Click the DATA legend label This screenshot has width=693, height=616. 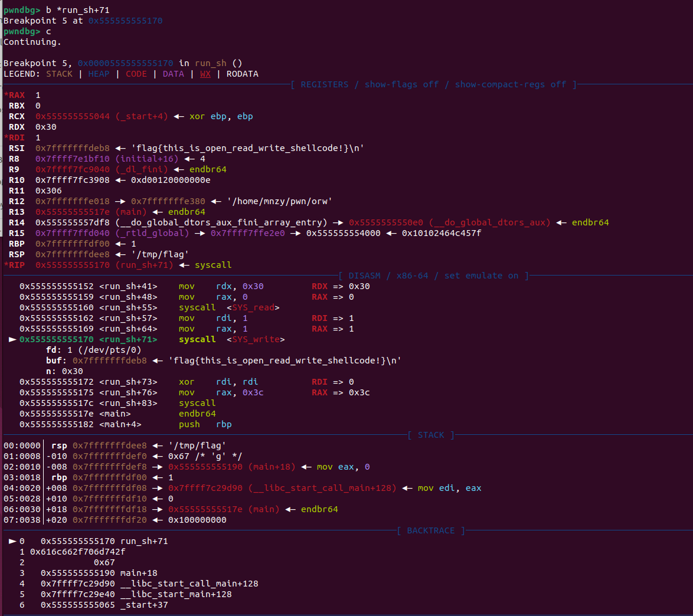point(174,74)
